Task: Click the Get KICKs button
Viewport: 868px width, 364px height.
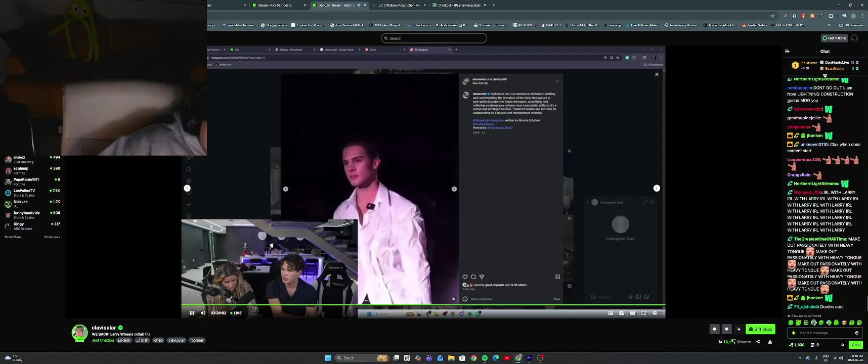Action: pos(834,38)
